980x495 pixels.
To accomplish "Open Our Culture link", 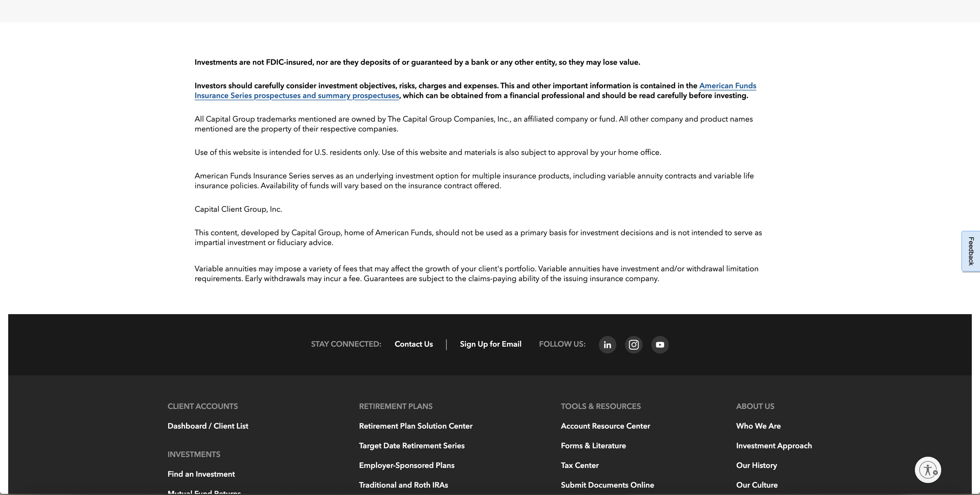I will pyautogui.click(x=757, y=485).
